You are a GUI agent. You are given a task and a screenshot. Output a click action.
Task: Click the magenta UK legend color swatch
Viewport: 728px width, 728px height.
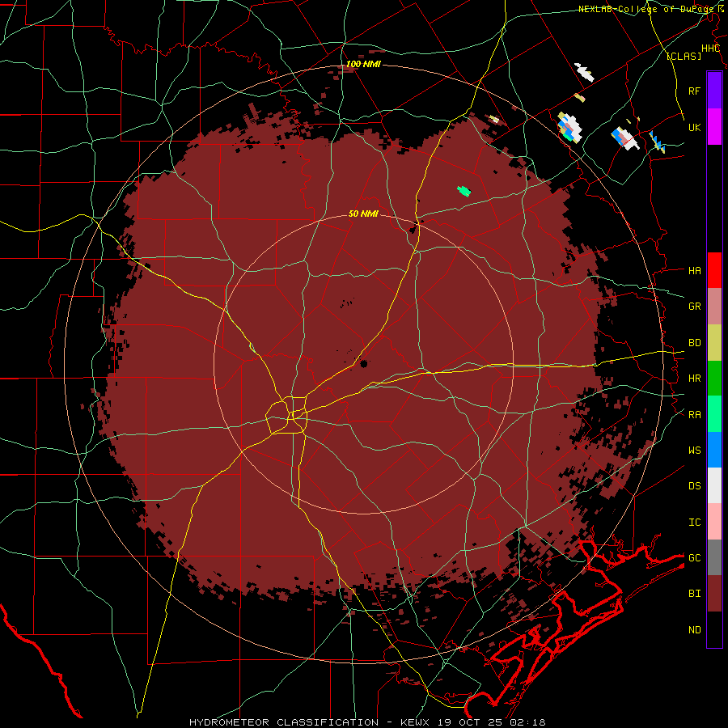click(714, 127)
